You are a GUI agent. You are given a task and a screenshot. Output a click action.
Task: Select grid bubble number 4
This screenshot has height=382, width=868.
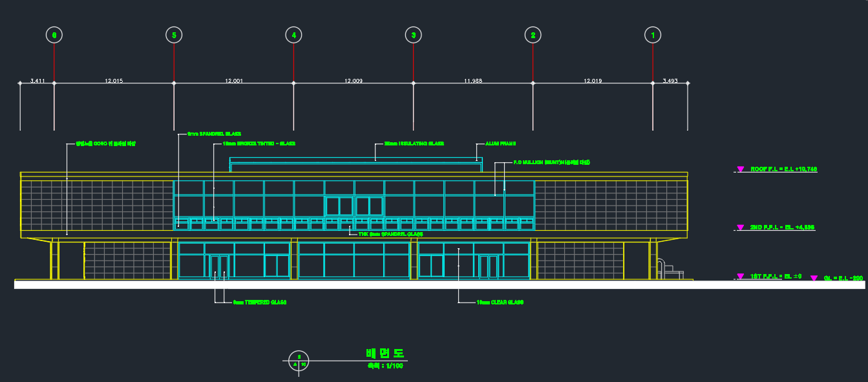pos(293,36)
